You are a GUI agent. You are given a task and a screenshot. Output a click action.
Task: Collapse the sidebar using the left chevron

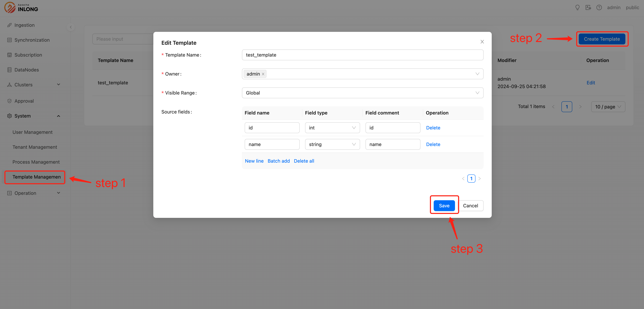(x=71, y=27)
